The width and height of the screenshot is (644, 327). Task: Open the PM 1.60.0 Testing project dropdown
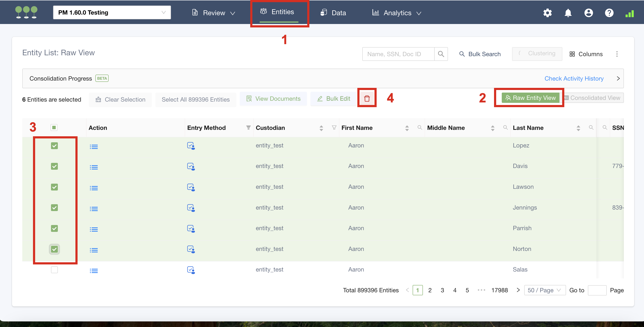point(112,12)
